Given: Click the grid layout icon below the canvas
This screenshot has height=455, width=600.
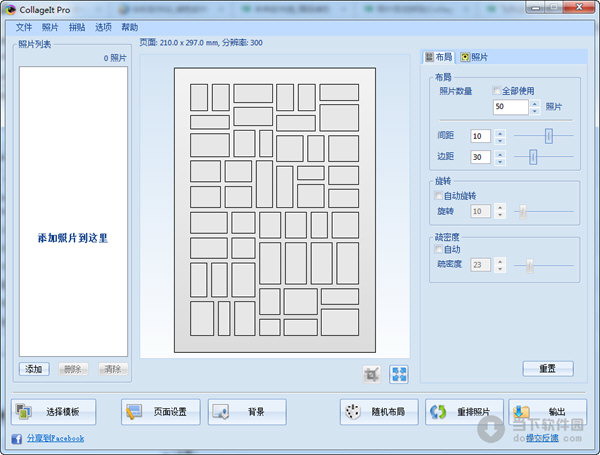Looking at the screenshot, I should tap(399, 374).
